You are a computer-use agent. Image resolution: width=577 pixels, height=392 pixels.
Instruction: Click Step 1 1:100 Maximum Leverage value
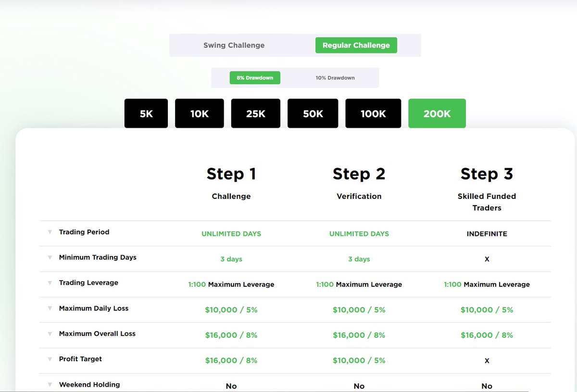click(x=231, y=285)
